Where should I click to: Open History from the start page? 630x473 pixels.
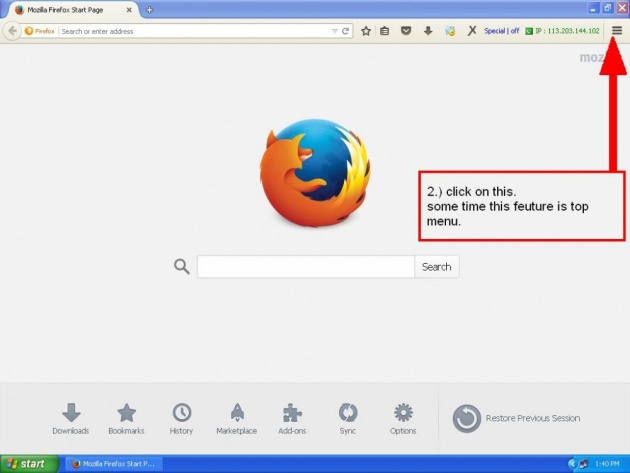(181, 418)
